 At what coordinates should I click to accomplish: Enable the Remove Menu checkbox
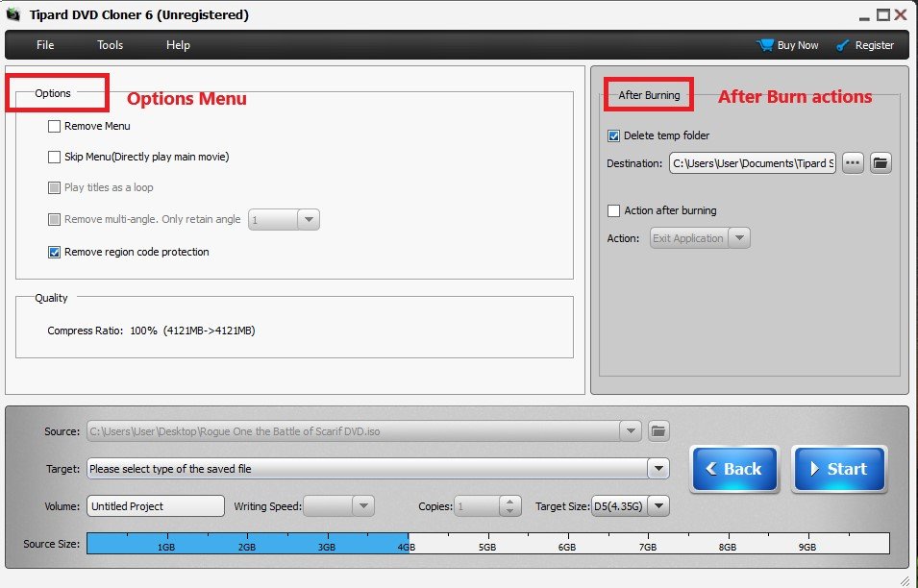[x=55, y=126]
